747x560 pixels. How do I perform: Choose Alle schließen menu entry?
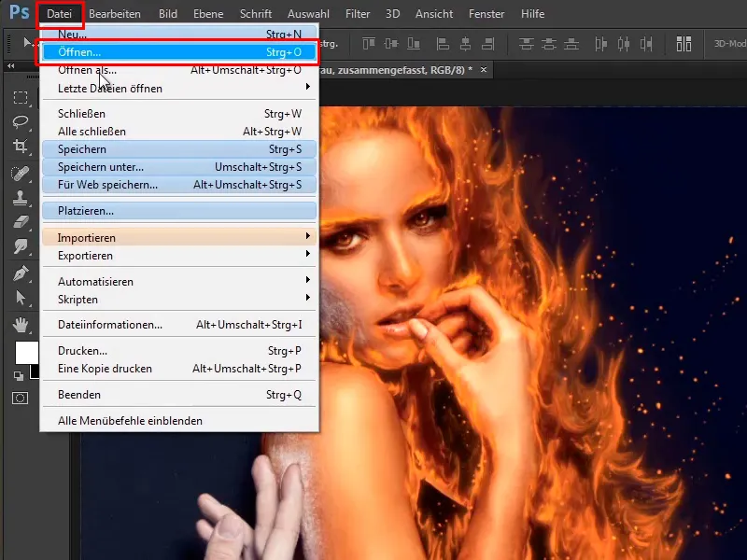179,132
